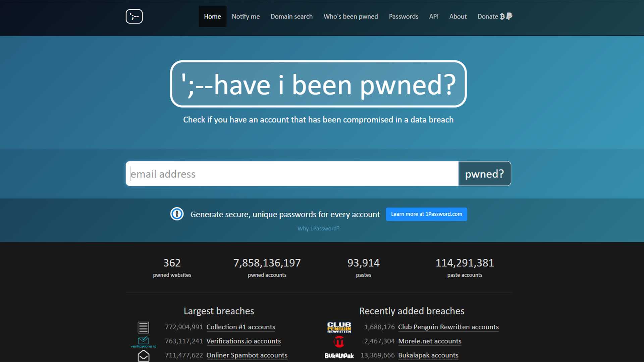The height and width of the screenshot is (362, 644).
Task: Click the 1,688,176 count
Action: pyautogui.click(x=379, y=327)
